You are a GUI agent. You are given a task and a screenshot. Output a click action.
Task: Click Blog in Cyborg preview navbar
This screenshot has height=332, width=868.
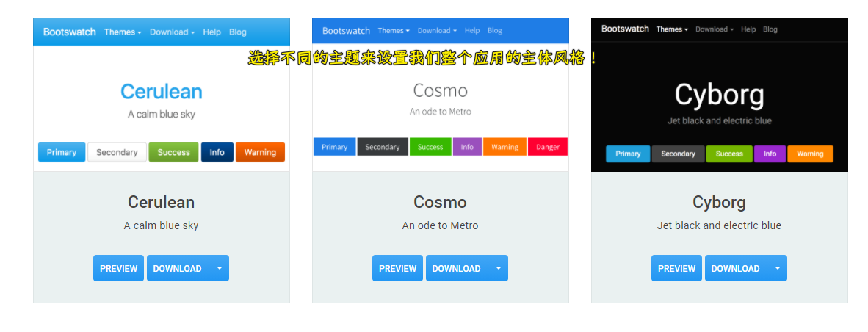[770, 29]
